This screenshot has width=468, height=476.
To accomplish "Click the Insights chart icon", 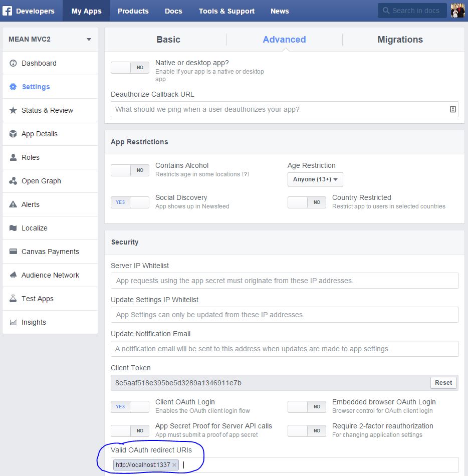I will (x=13, y=322).
